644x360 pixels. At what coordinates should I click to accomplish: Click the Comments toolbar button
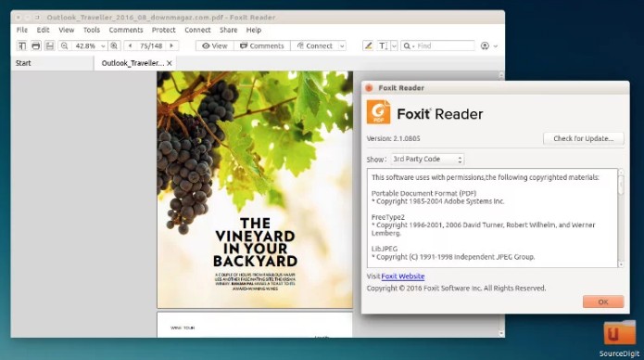[x=262, y=45]
